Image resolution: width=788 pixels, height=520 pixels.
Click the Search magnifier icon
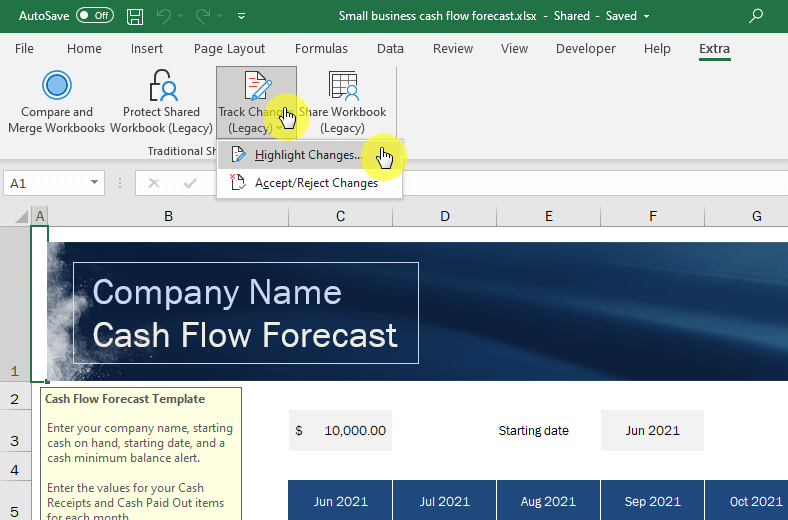pos(755,16)
